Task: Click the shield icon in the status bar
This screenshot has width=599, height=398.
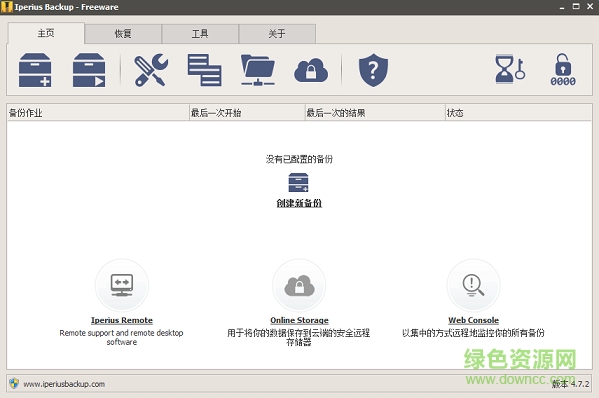Action: pyautogui.click(x=14, y=383)
